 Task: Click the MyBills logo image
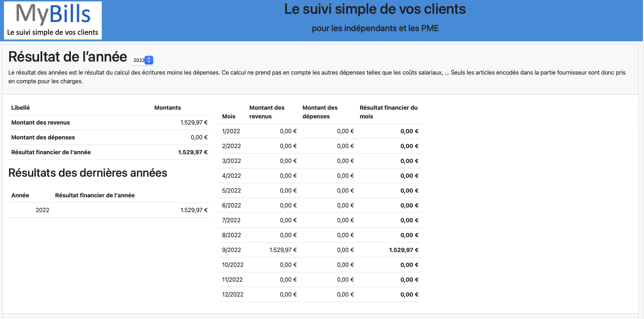pyautogui.click(x=53, y=20)
